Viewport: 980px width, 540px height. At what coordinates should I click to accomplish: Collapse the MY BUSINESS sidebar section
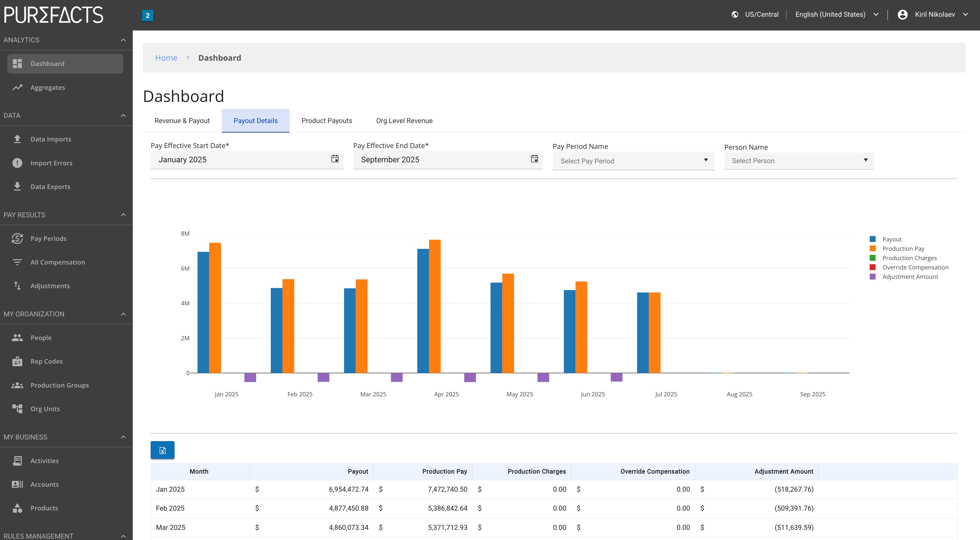[123, 437]
